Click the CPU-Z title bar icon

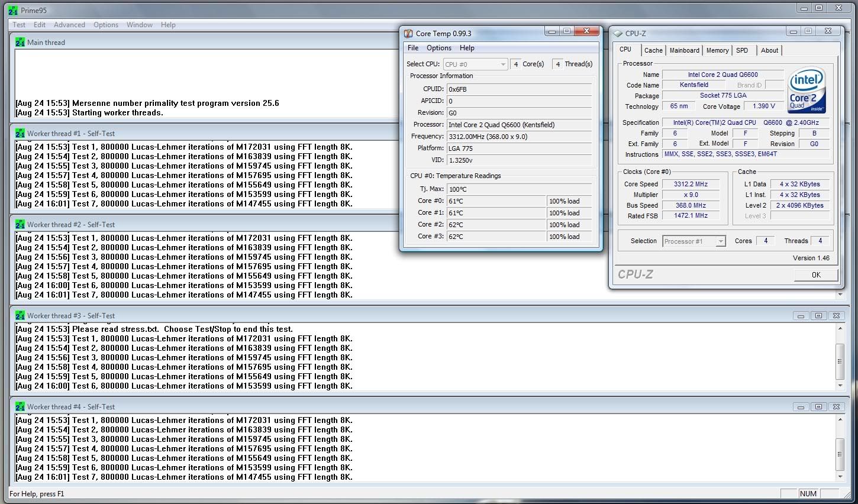pyautogui.click(x=618, y=34)
